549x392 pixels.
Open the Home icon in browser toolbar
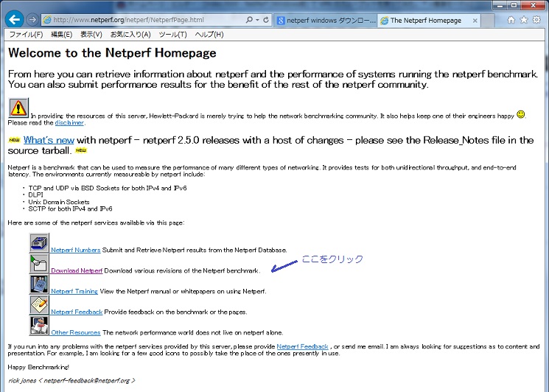click(511, 20)
